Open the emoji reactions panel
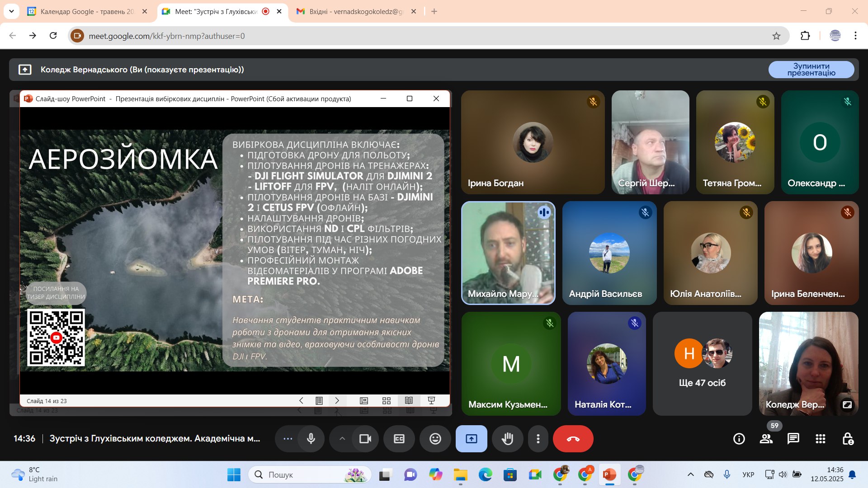Viewport: 868px width, 488px height. tap(435, 439)
